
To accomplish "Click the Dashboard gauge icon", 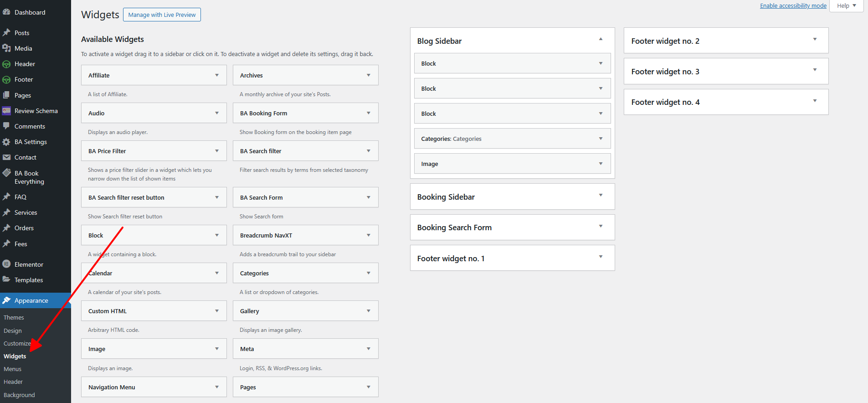I will click(6, 12).
